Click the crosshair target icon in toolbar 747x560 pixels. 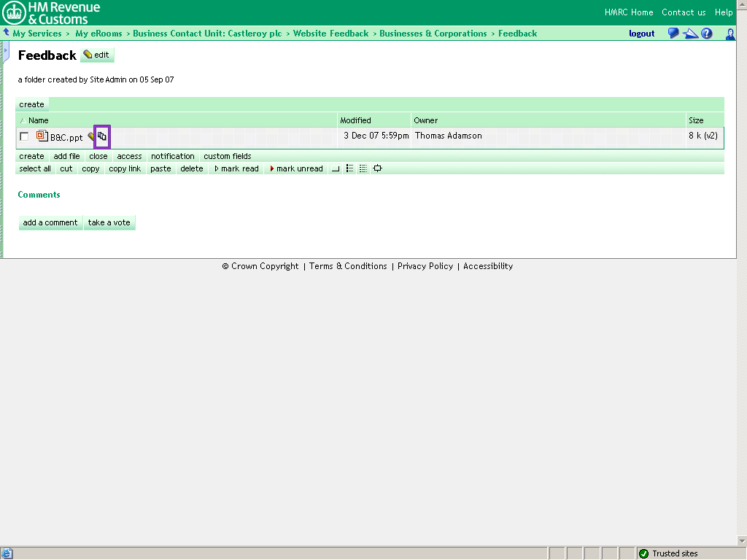coord(377,168)
